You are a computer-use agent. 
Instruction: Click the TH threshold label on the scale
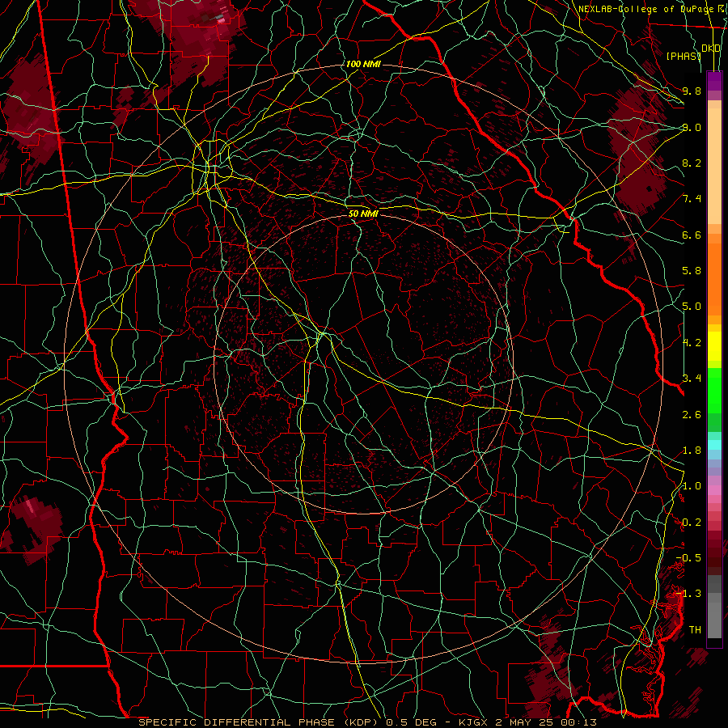695,629
